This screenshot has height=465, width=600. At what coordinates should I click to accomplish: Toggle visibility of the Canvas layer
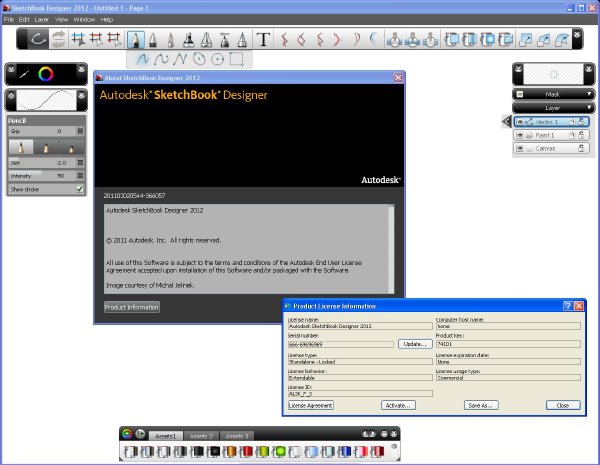(520, 148)
